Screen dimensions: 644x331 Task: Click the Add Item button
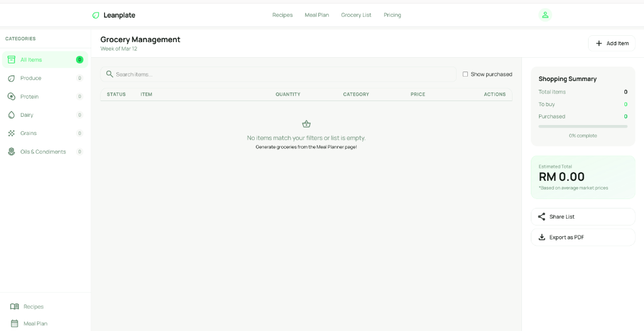(x=611, y=43)
